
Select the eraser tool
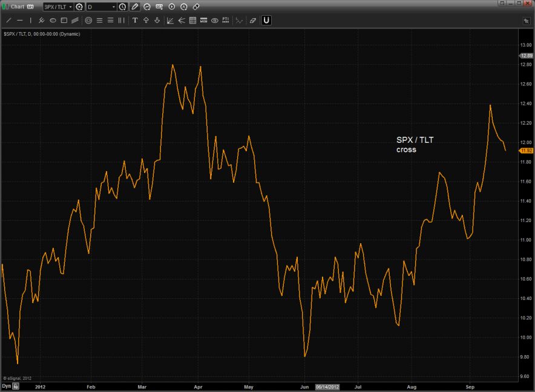click(x=253, y=20)
